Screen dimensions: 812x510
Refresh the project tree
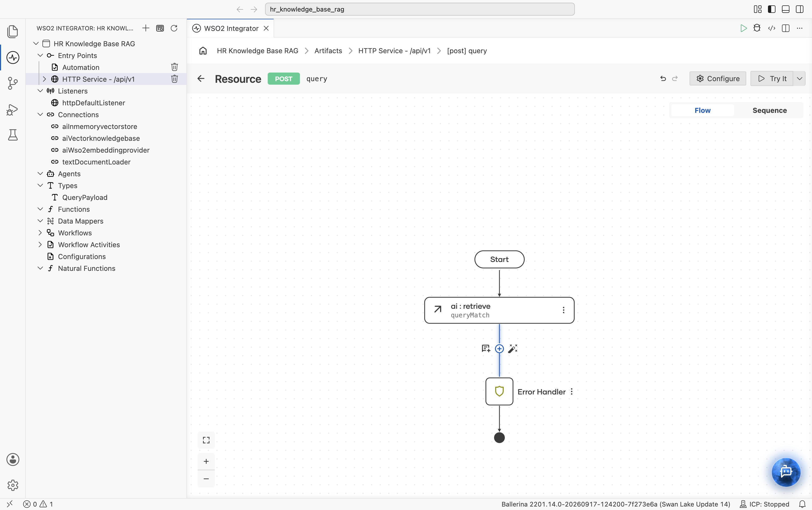pyautogui.click(x=174, y=28)
